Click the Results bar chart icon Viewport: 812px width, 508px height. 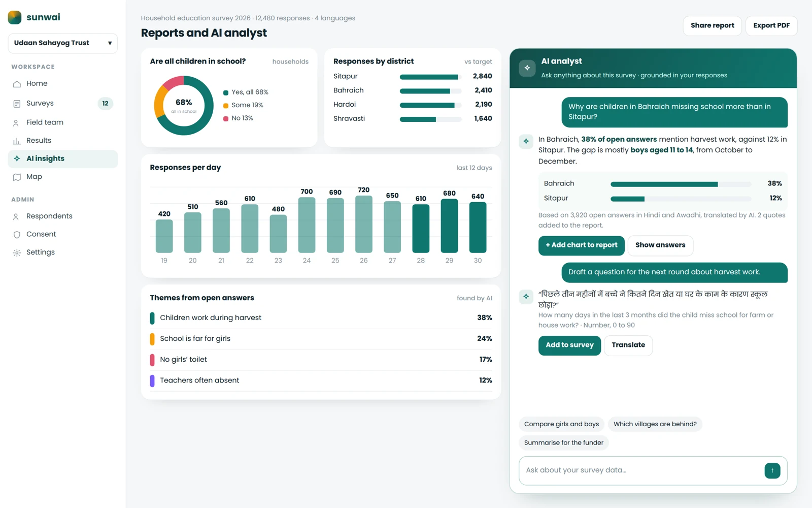17,141
